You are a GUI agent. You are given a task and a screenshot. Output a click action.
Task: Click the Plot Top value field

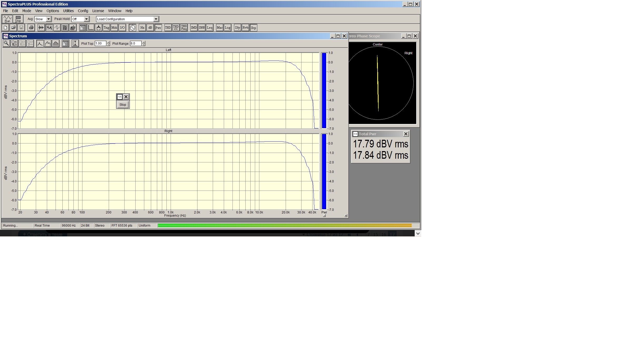(x=101, y=43)
